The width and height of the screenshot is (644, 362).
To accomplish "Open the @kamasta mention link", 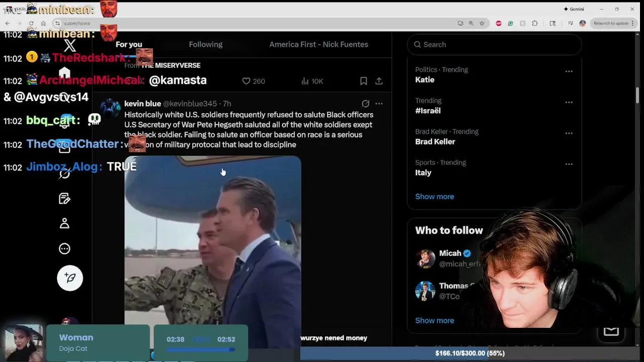I will [x=178, y=80].
